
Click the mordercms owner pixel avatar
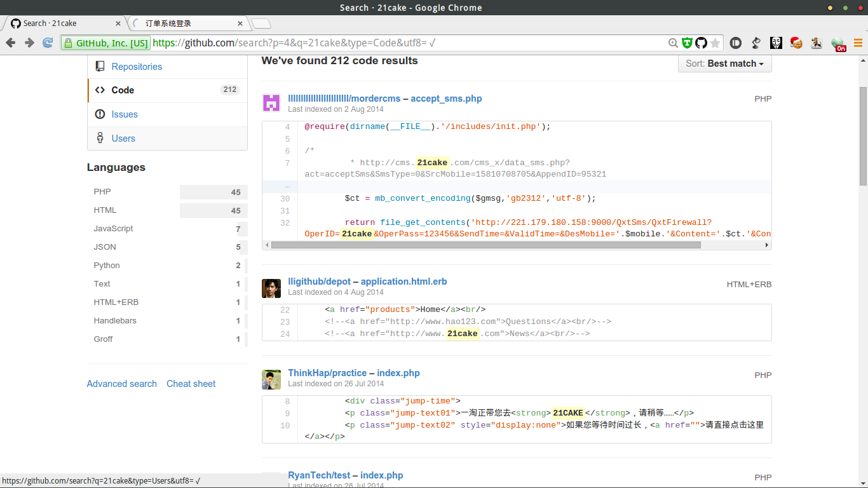[271, 103]
